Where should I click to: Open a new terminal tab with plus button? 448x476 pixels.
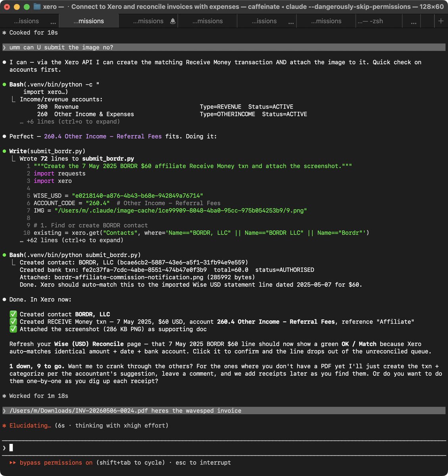440,21
